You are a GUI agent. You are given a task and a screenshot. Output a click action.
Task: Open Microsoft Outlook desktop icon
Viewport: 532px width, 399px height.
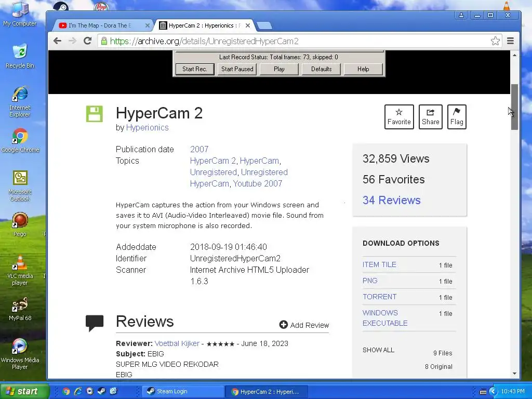click(20, 186)
